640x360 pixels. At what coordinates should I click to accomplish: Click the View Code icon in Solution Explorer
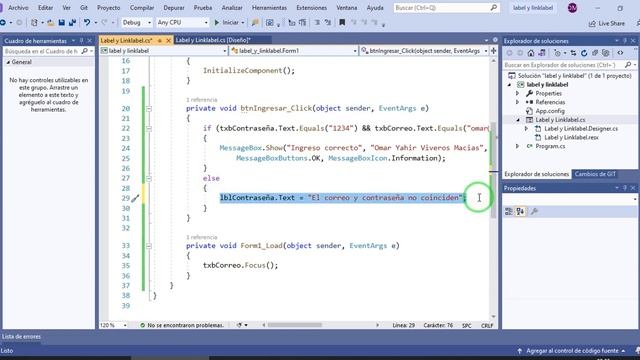coord(620,53)
